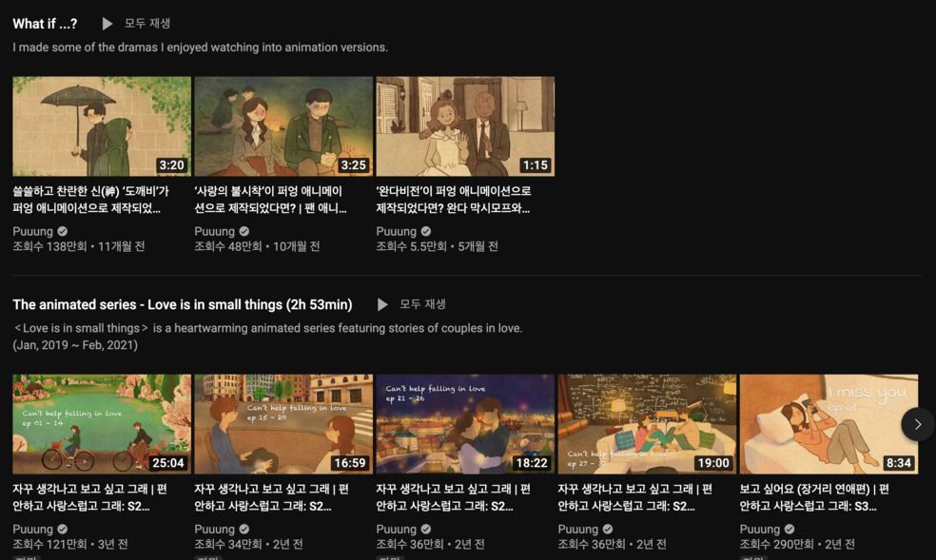Visit Puuung channel under the 8:34 video
This screenshot has height=560, width=936.
(759, 529)
